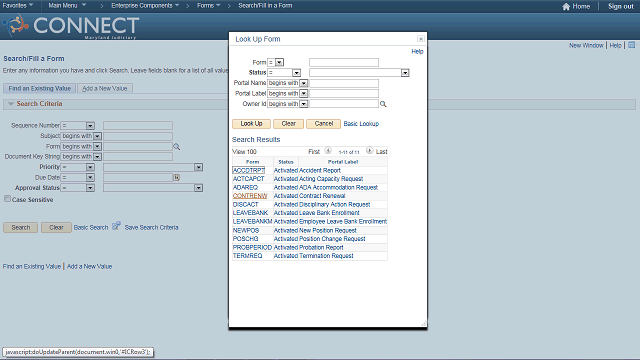Sort results by Portal Label column header
The width and height of the screenshot is (640, 360).
[x=343, y=162]
